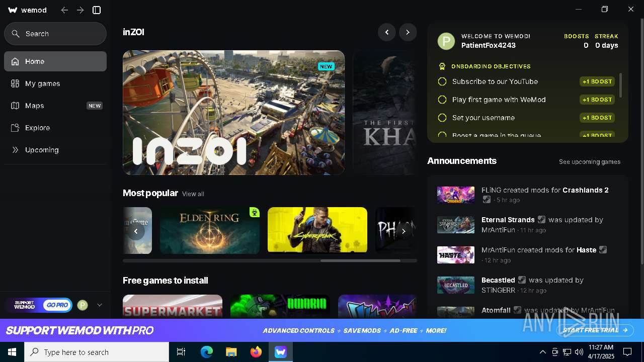
Task: Toggle Set your username objective
Action: coord(442,118)
